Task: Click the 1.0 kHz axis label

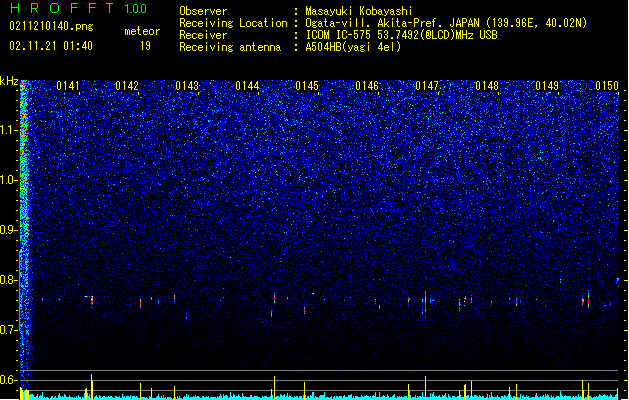Action: click(x=9, y=181)
